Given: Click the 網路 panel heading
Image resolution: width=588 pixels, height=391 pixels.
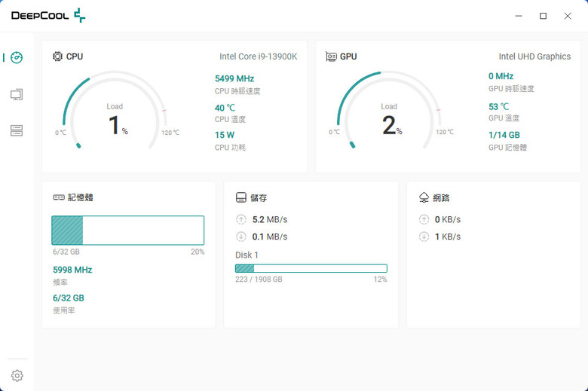Looking at the screenshot, I should tap(441, 198).
